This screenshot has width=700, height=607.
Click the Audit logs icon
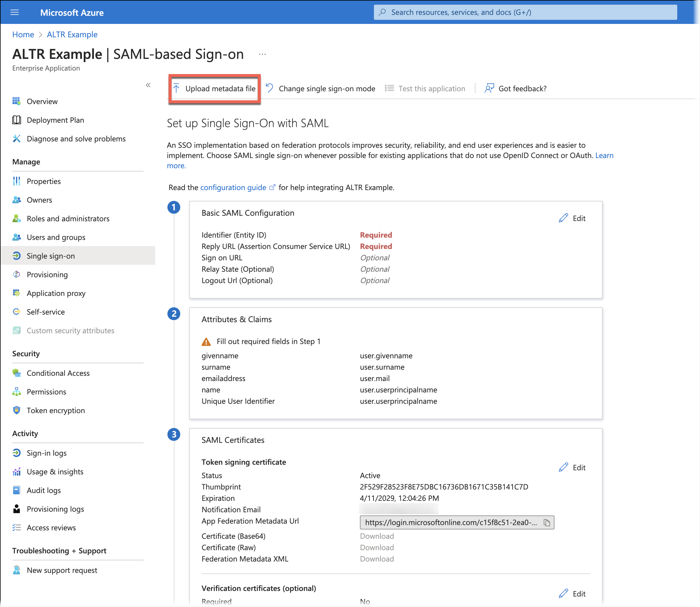[17, 490]
